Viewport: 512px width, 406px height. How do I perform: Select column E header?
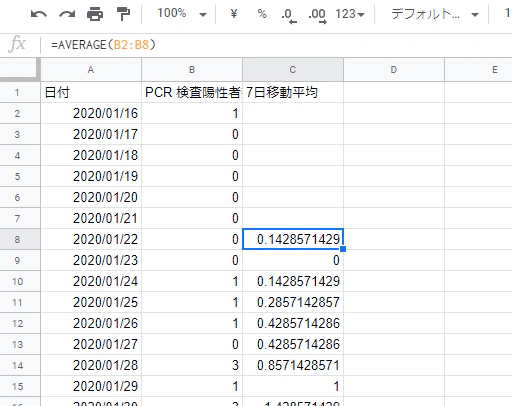pos(479,70)
